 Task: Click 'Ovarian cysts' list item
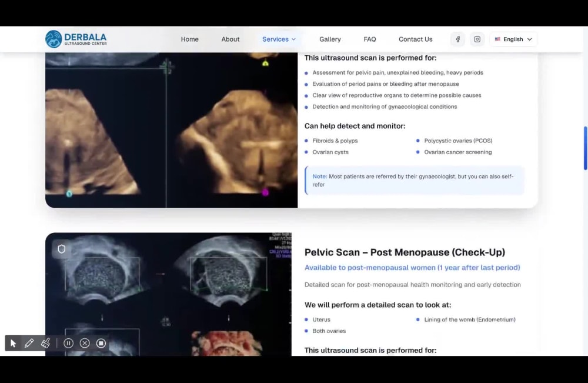coord(330,152)
